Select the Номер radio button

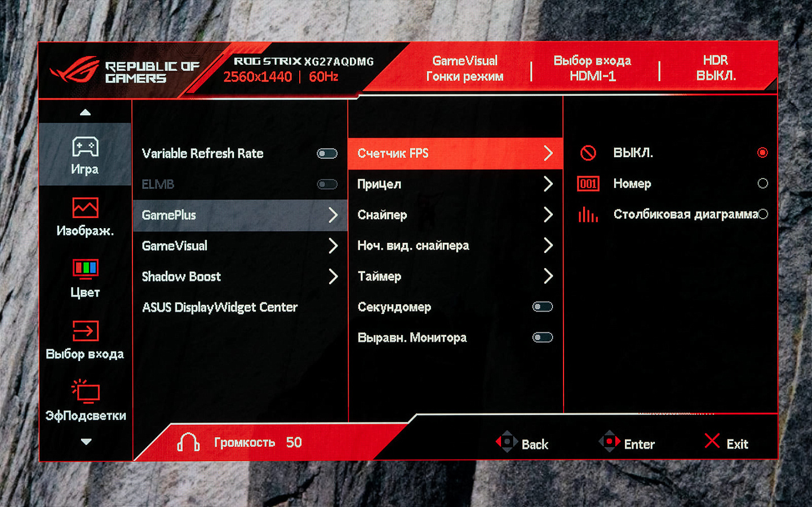pos(762,184)
